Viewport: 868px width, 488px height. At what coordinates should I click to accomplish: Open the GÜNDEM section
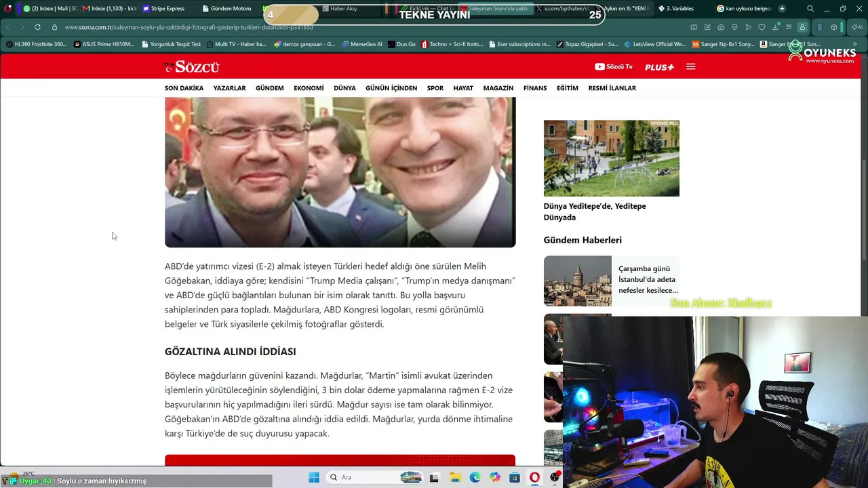click(x=270, y=88)
